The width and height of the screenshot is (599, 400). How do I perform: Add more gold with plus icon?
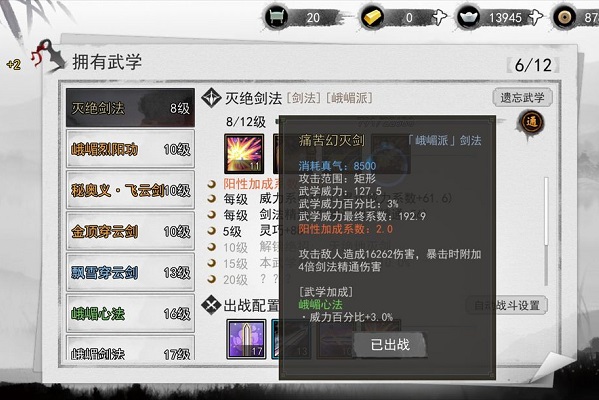pyautogui.click(x=438, y=18)
